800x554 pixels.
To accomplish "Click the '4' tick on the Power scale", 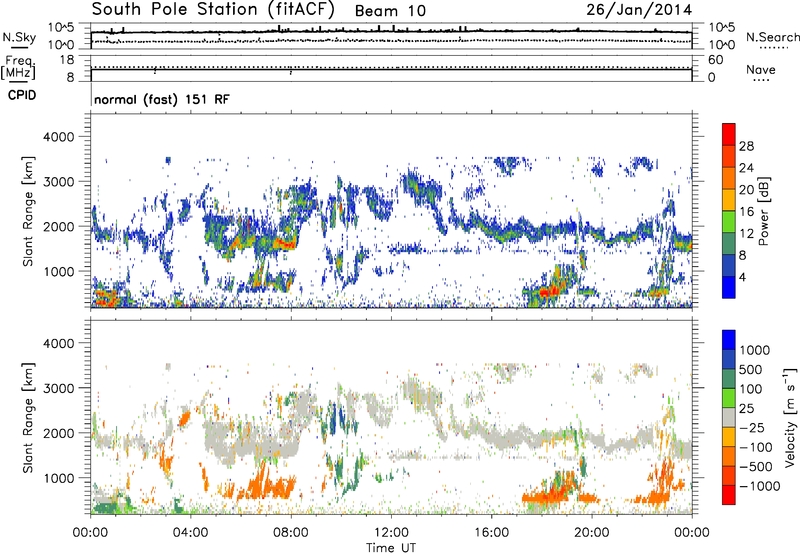I will pos(742,277).
